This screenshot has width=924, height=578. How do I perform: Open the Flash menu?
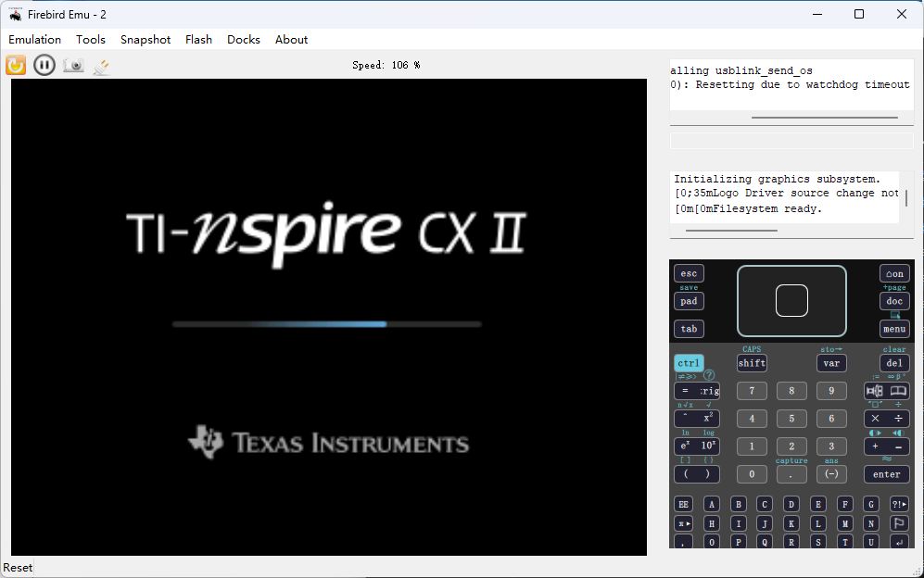tap(198, 40)
